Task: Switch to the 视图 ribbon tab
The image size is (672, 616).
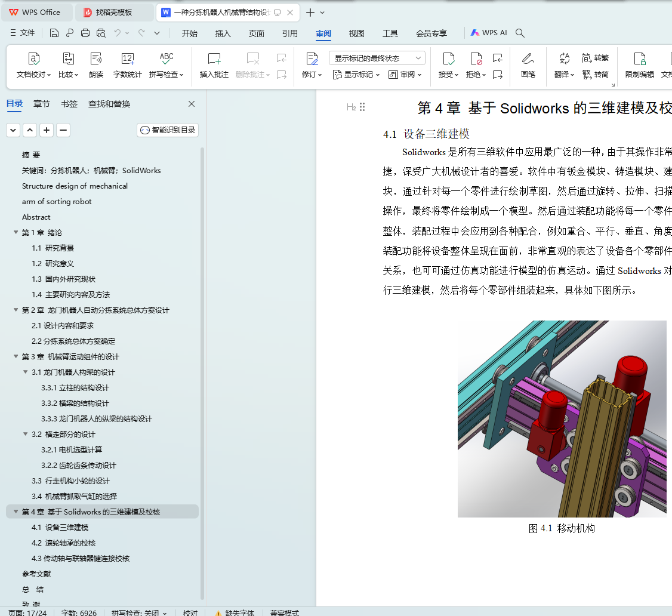Action: point(356,33)
